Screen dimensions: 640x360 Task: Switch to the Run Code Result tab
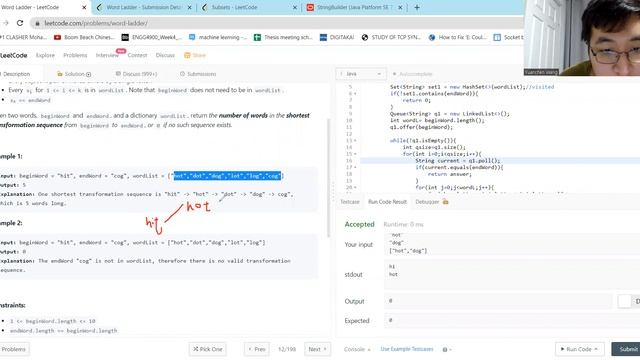[x=387, y=202]
